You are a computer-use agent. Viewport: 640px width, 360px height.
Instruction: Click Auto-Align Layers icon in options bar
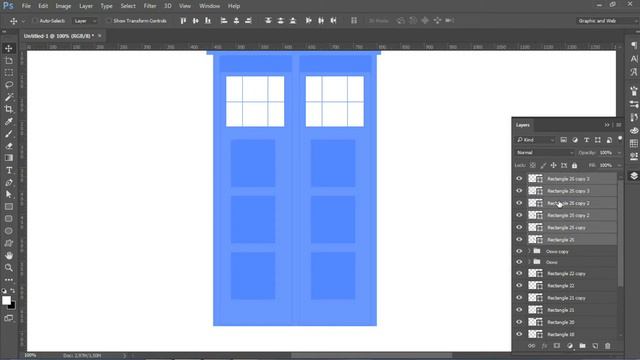[354, 20]
